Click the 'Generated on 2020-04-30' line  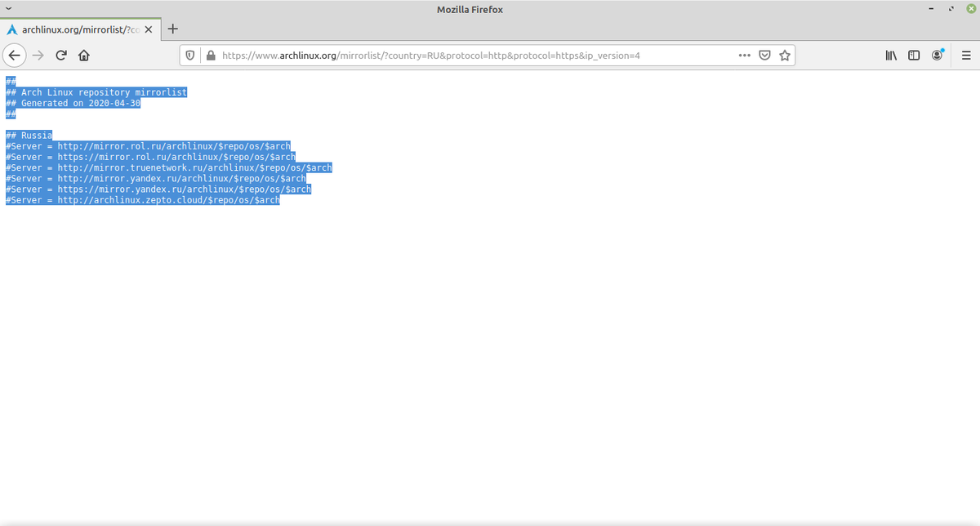[73, 104]
